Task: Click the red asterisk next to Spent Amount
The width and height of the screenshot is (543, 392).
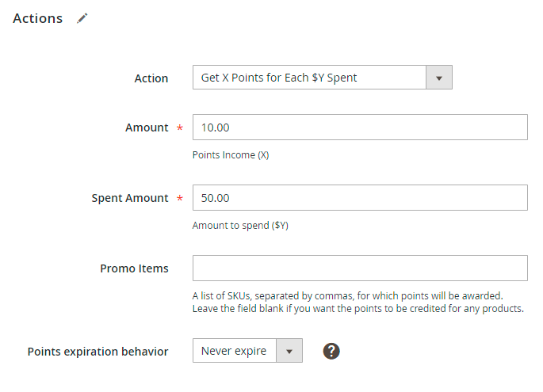Action: 179,199
